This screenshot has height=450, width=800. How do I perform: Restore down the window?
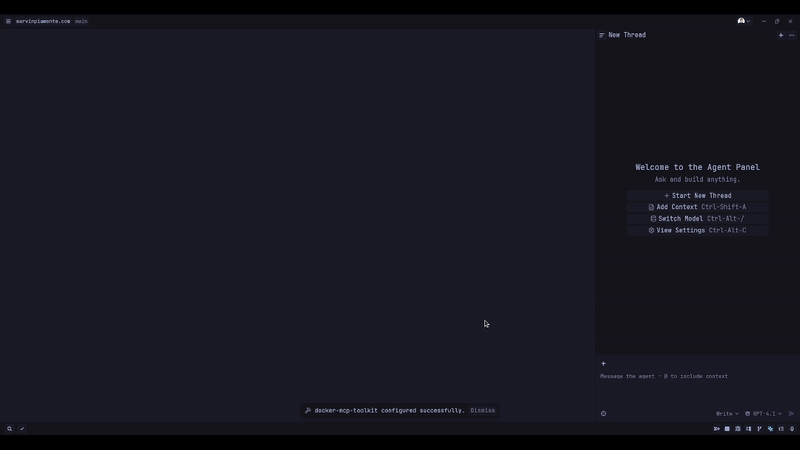tap(777, 21)
